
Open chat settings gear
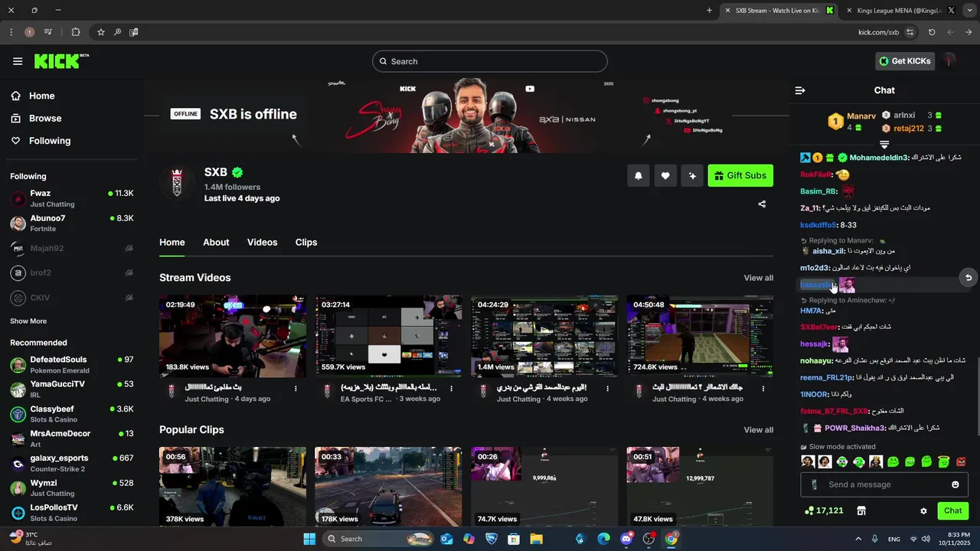(923, 510)
